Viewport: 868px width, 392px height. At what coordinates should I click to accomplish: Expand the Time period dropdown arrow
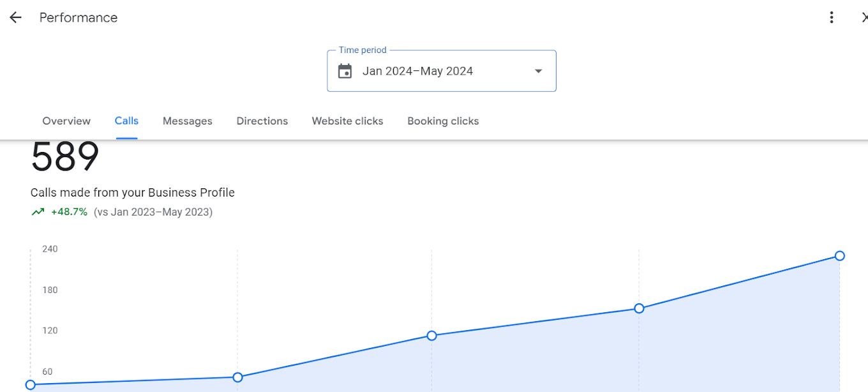pos(538,72)
